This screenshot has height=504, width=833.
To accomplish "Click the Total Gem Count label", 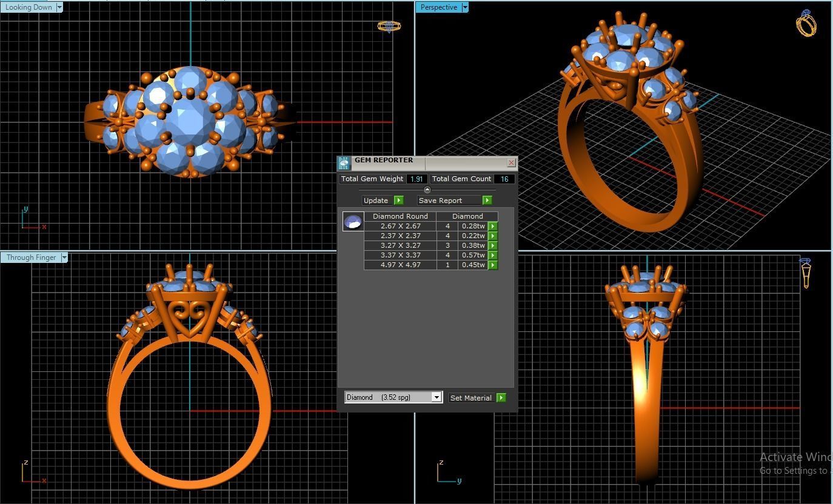I will 461,179.
